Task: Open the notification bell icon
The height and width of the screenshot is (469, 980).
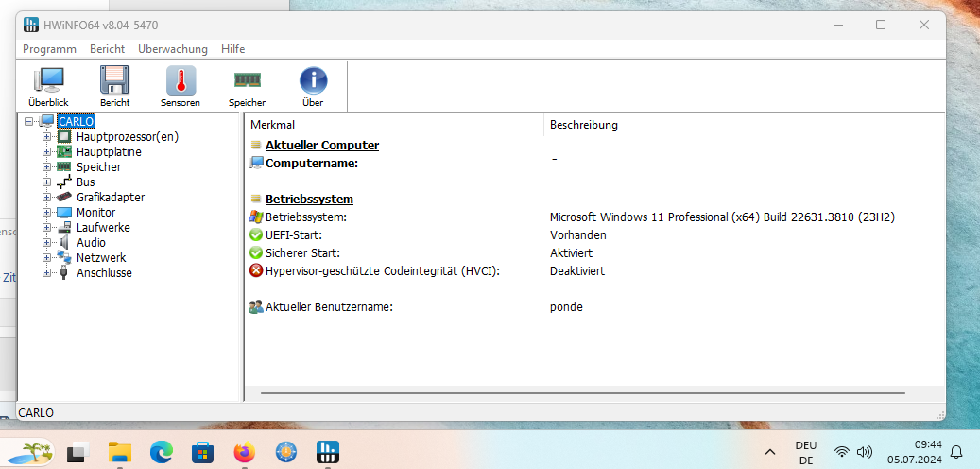Action: pyautogui.click(x=955, y=451)
